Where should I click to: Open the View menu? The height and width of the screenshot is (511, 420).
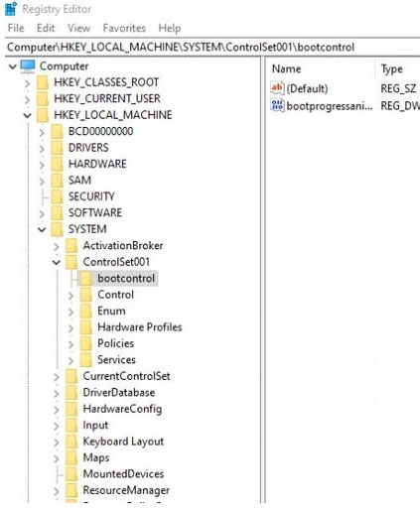[x=78, y=28]
